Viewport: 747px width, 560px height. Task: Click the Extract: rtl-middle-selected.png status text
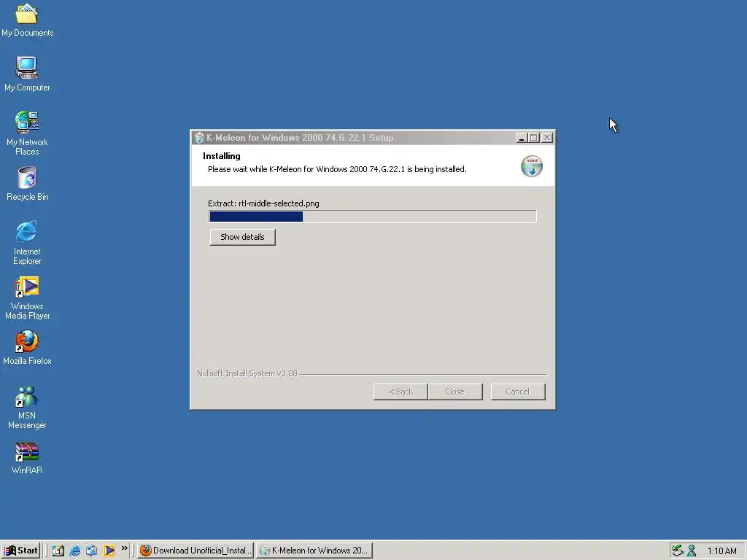click(x=263, y=203)
